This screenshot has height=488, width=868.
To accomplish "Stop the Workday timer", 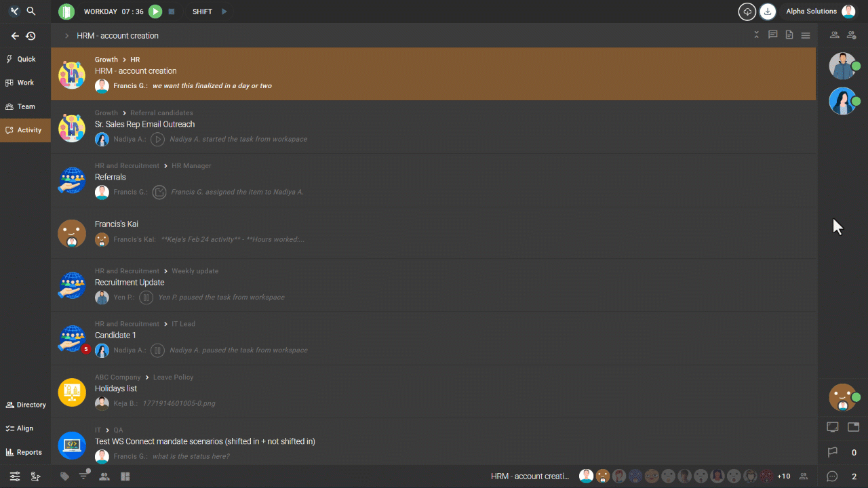I will [x=172, y=12].
